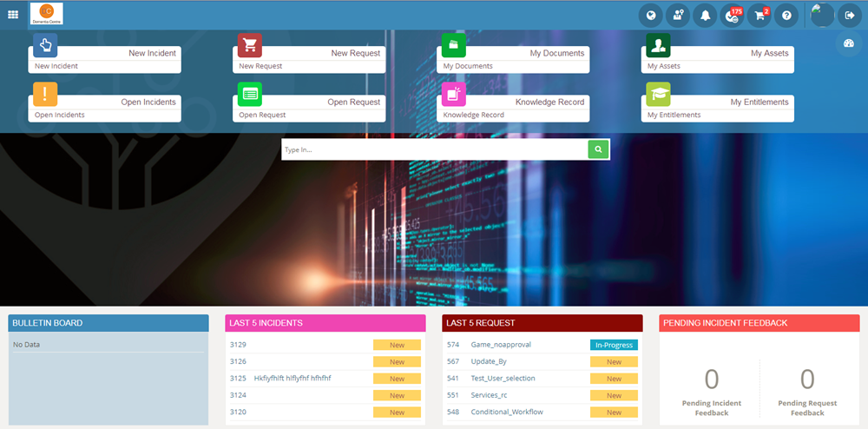Open the New Request tile

[309, 57]
